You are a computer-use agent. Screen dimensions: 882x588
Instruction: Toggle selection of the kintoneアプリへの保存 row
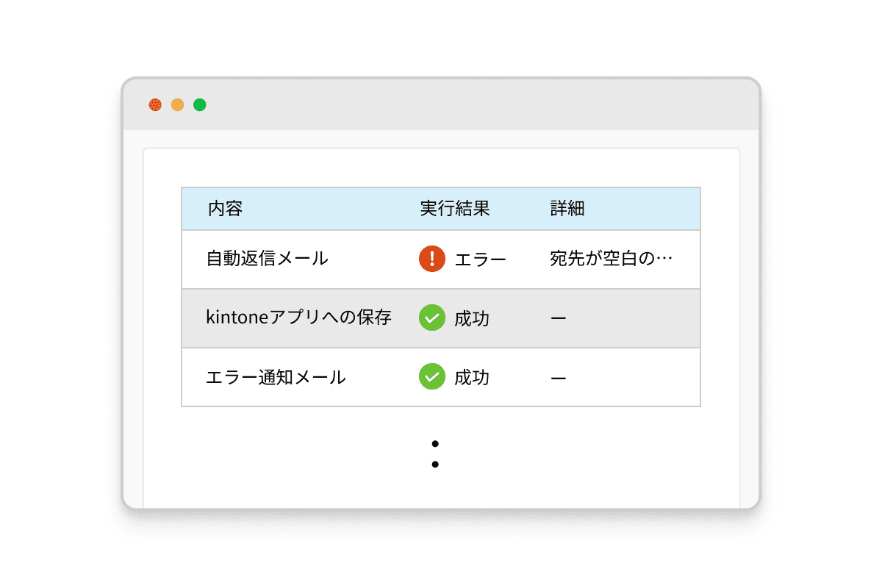tap(300, 318)
